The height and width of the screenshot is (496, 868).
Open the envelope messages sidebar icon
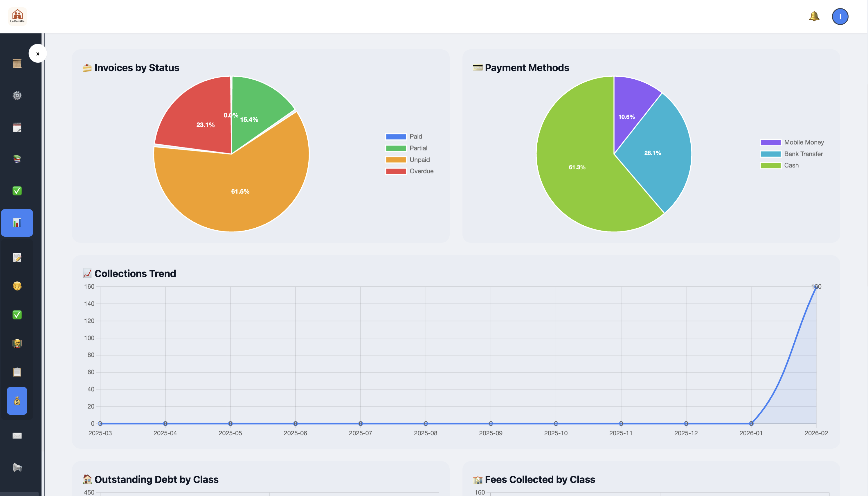(17, 436)
